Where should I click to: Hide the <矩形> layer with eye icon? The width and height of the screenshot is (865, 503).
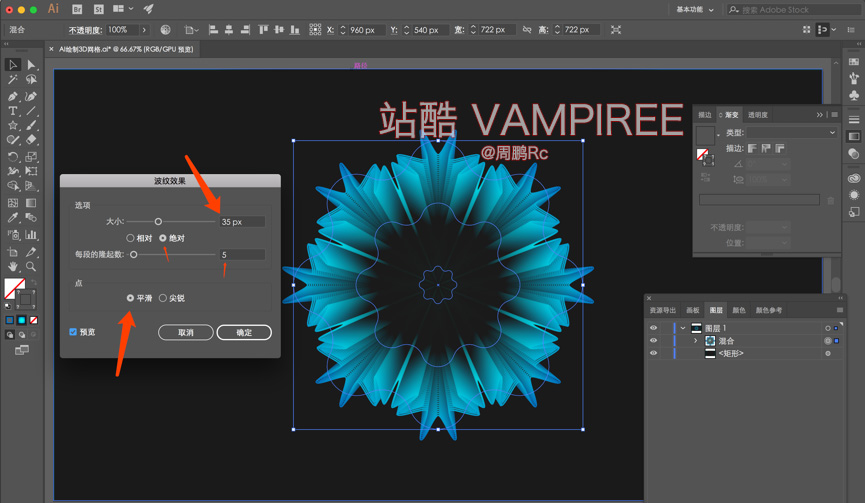click(x=653, y=354)
